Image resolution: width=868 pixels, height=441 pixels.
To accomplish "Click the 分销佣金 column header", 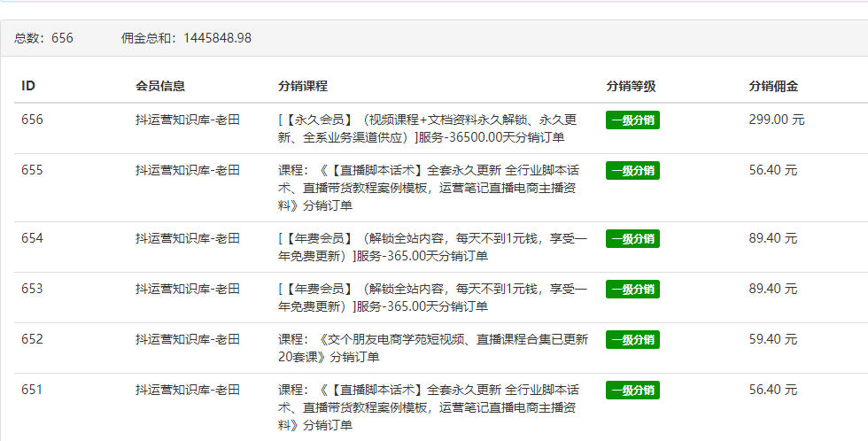I will (x=773, y=86).
